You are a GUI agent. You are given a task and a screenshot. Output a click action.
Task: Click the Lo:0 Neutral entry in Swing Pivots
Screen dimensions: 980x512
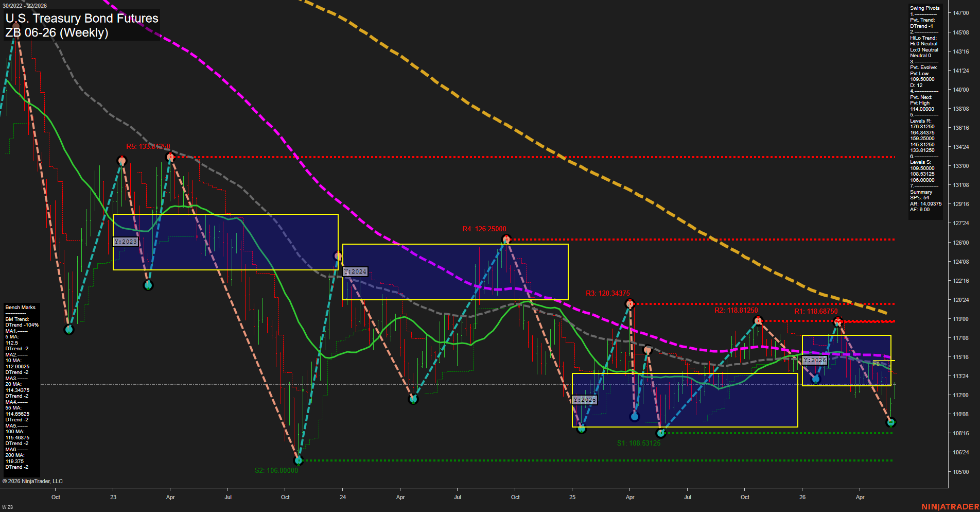coord(924,50)
